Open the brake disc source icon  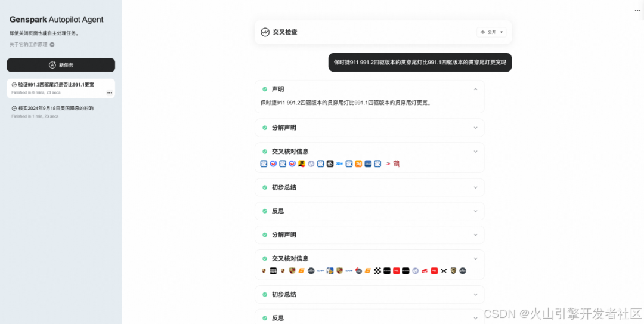pyautogui.click(x=358, y=271)
